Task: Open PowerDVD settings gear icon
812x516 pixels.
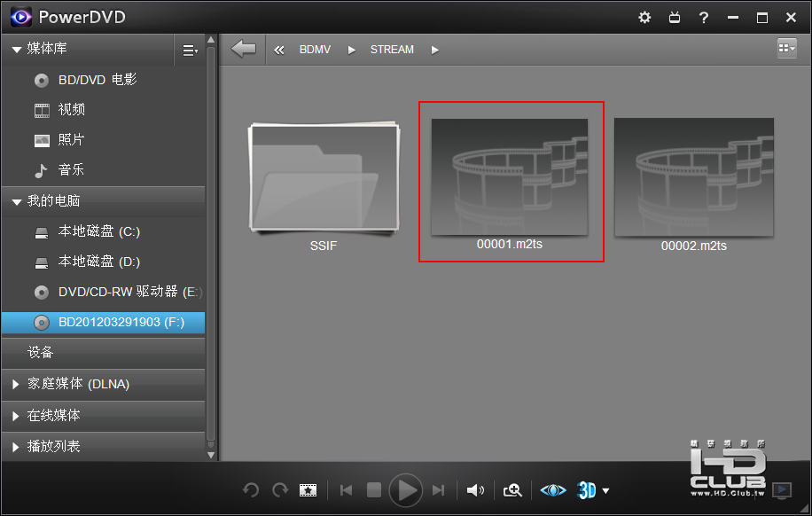Action: [x=644, y=18]
